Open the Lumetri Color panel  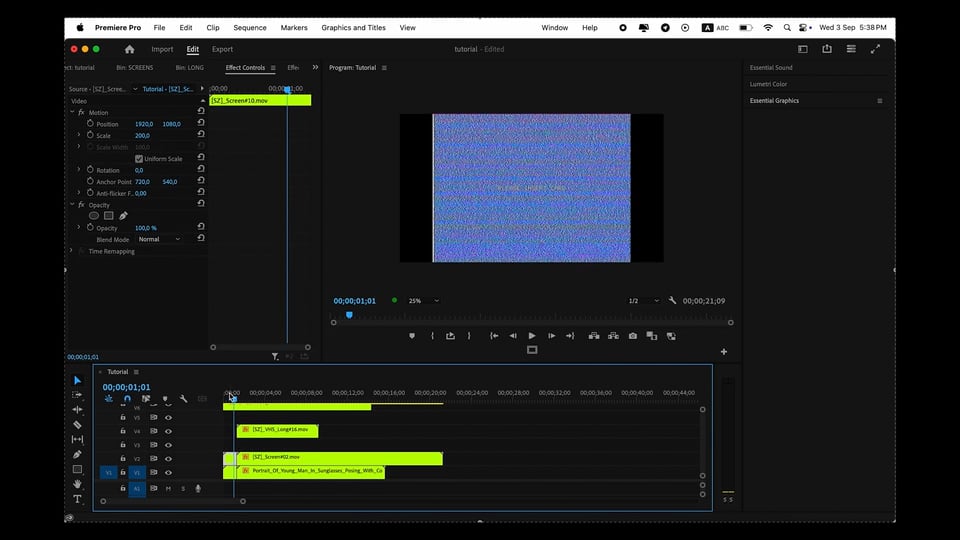(x=768, y=84)
